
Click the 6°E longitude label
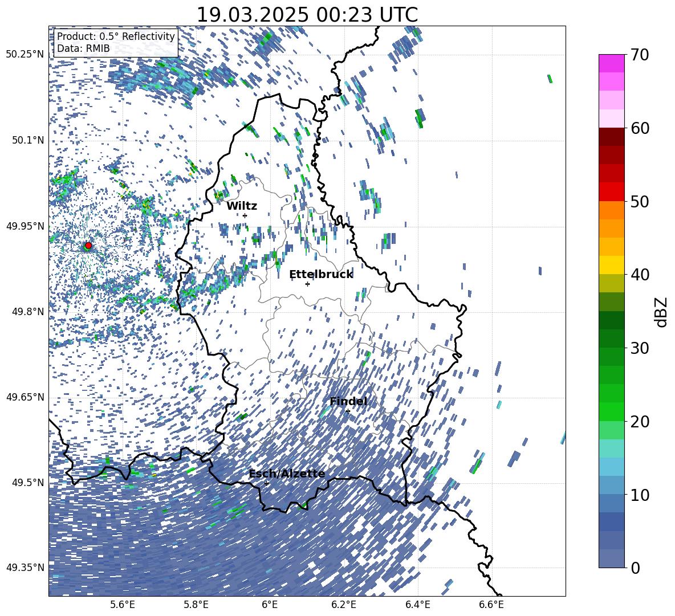pos(270,605)
